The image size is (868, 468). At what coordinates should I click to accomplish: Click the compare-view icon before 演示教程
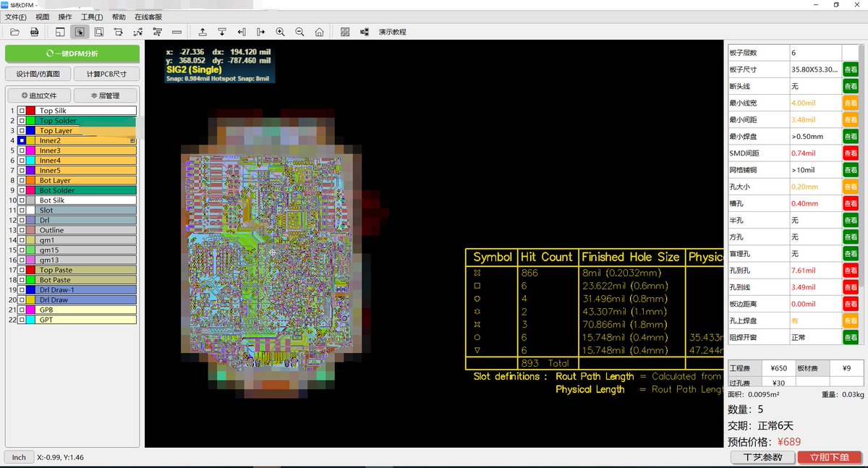tap(365, 32)
